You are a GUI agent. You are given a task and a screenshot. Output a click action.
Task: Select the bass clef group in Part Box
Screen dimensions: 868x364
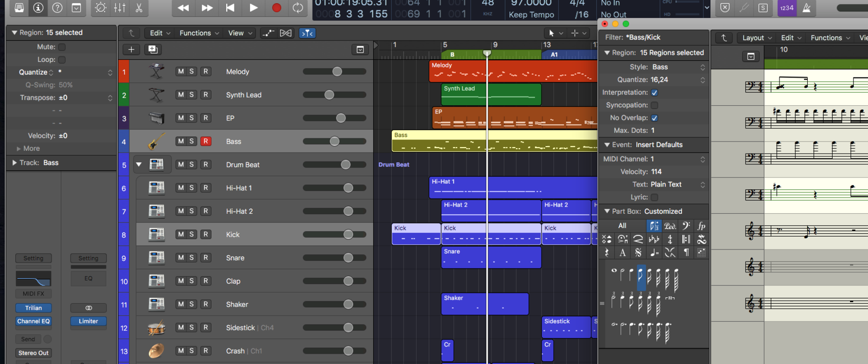[686, 226]
